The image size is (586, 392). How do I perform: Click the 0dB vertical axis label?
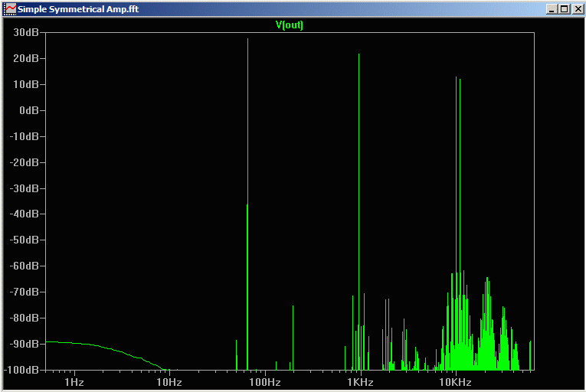[x=29, y=110]
